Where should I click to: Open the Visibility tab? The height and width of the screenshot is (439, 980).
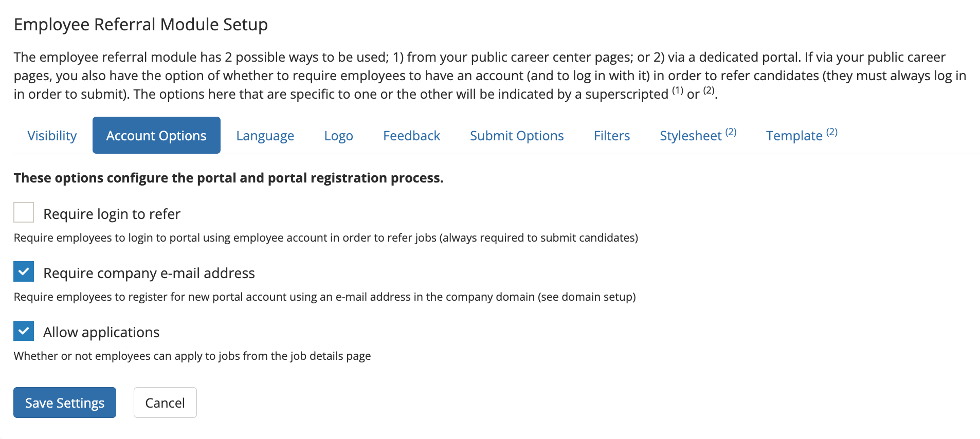coord(52,136)
